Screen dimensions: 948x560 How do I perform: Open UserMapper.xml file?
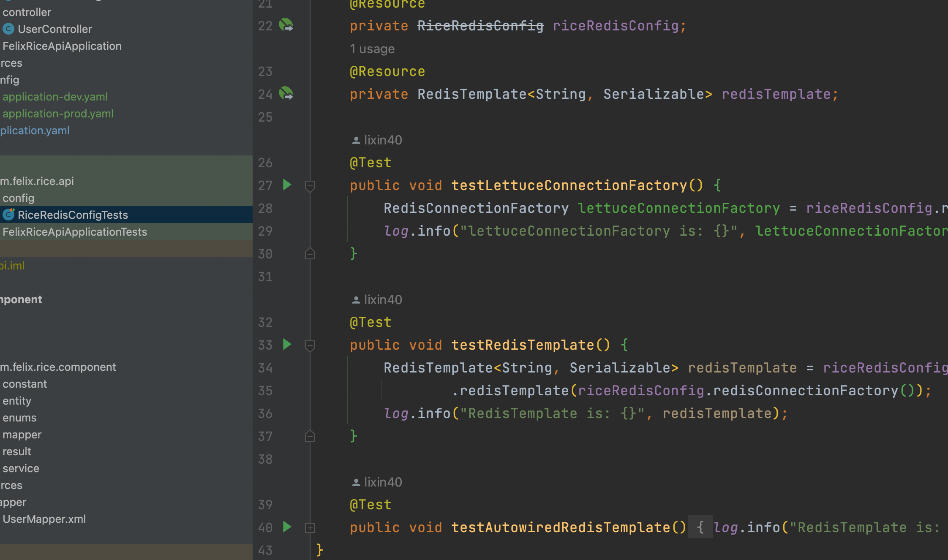(44, 519)
